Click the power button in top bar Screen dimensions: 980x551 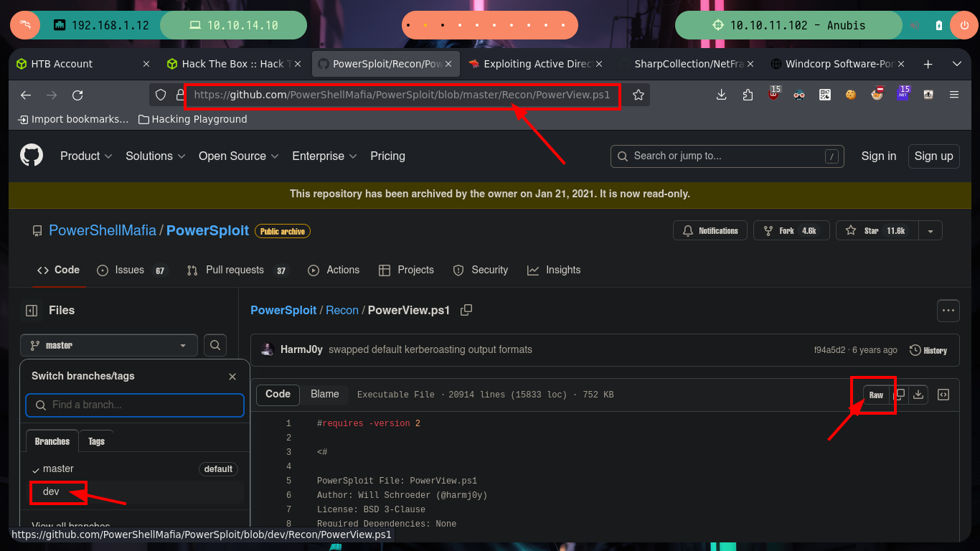[x=963, y=25]
